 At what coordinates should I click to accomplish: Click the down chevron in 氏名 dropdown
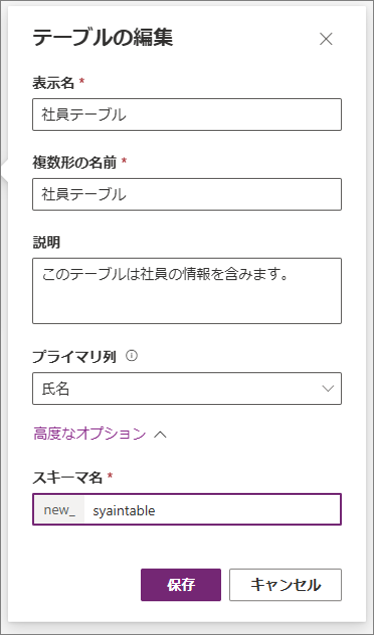tap(327, 389)
